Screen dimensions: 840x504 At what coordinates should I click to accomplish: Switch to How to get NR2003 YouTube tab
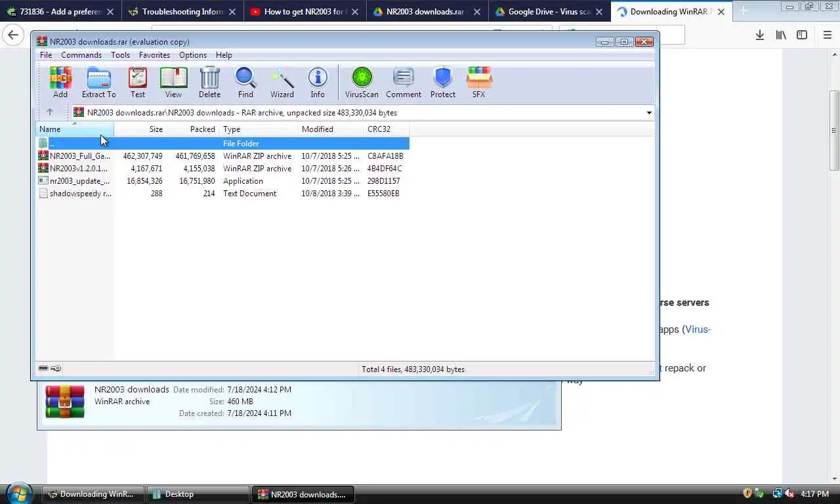click(304, 11)
